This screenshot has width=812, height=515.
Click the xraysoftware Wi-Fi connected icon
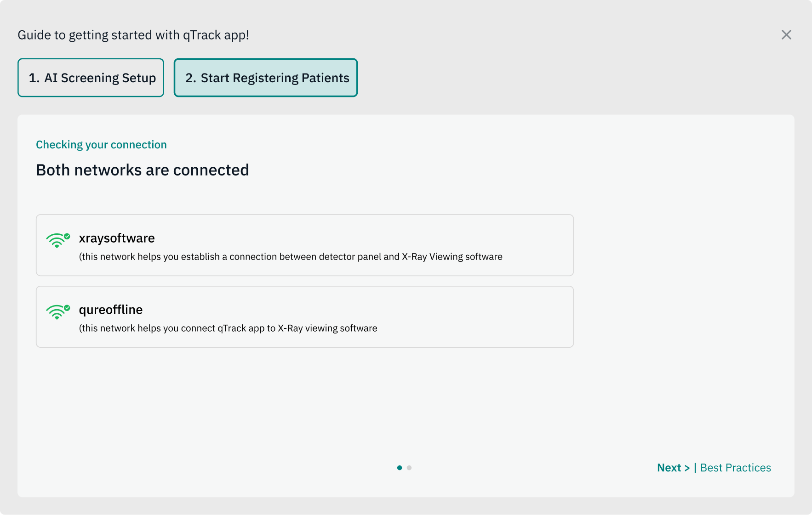pyautogui.click(x=58, y=240)
